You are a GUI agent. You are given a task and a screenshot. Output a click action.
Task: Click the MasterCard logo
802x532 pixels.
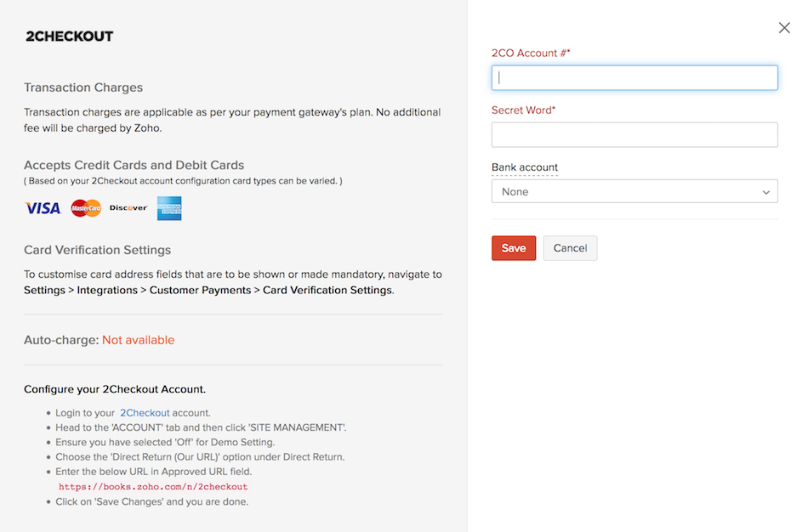[86, 208]
